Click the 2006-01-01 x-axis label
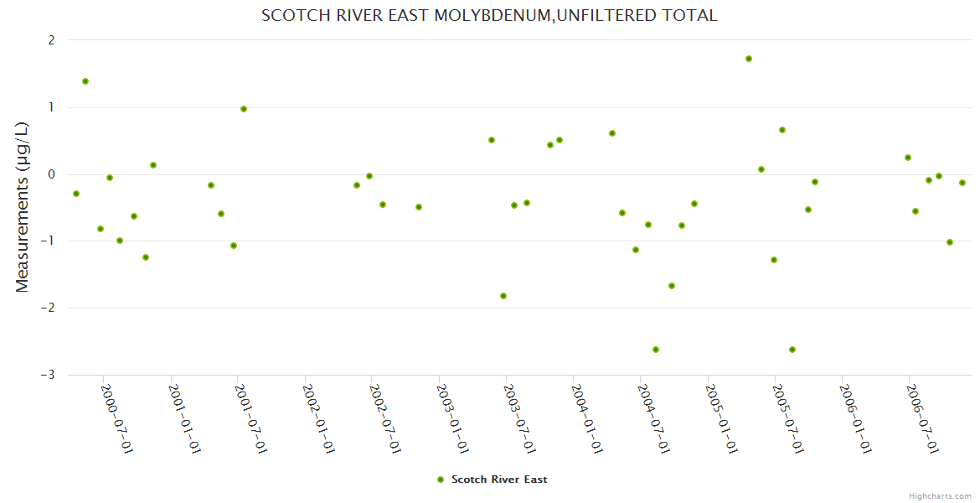The image size is (980, 503). (856, 418)
